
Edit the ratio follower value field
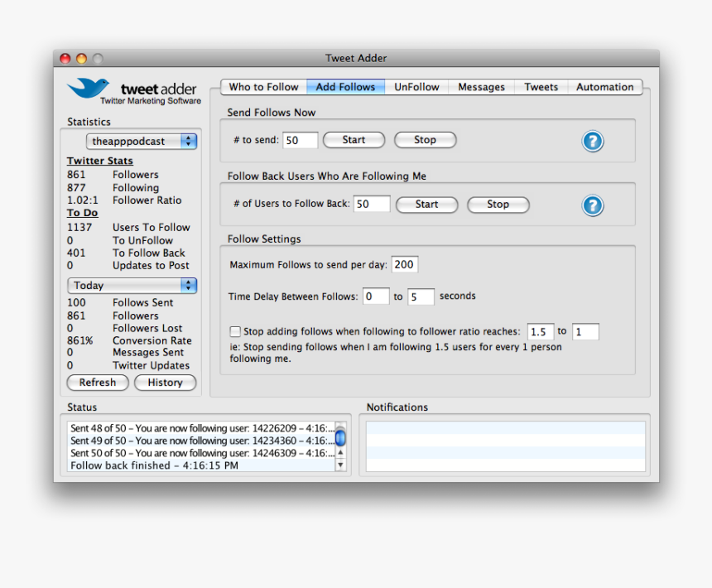click(585, 331)
